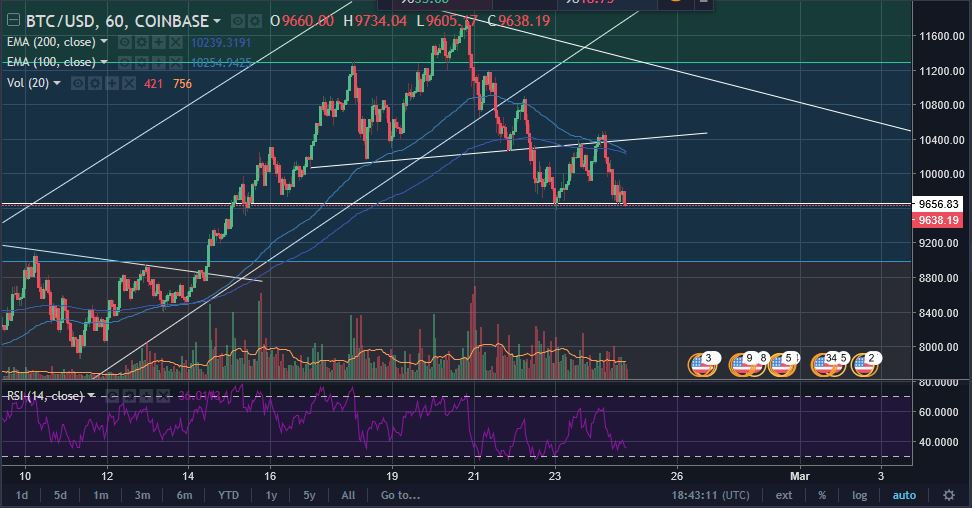Switch to the 5y time range
The height and width of the screenshot is (508, 972).
click(309, 495)
